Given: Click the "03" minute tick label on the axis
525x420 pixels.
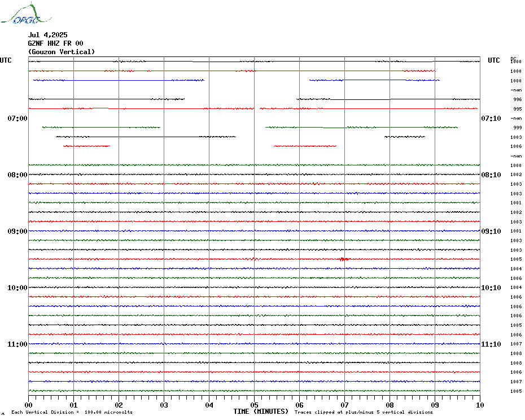Looking at the screenshot, I should (x=164, y=405).
